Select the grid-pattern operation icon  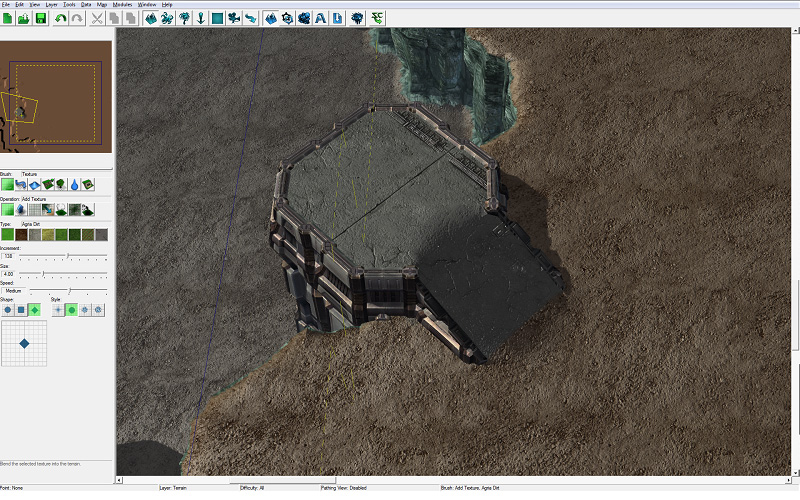point(34,210)
